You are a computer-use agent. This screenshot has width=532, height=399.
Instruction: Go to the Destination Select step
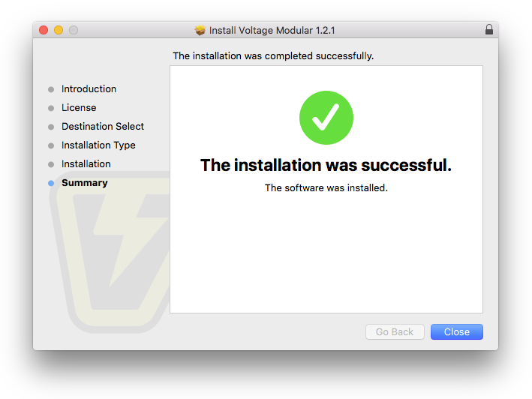pyautogui.click(x=103, y=127)
